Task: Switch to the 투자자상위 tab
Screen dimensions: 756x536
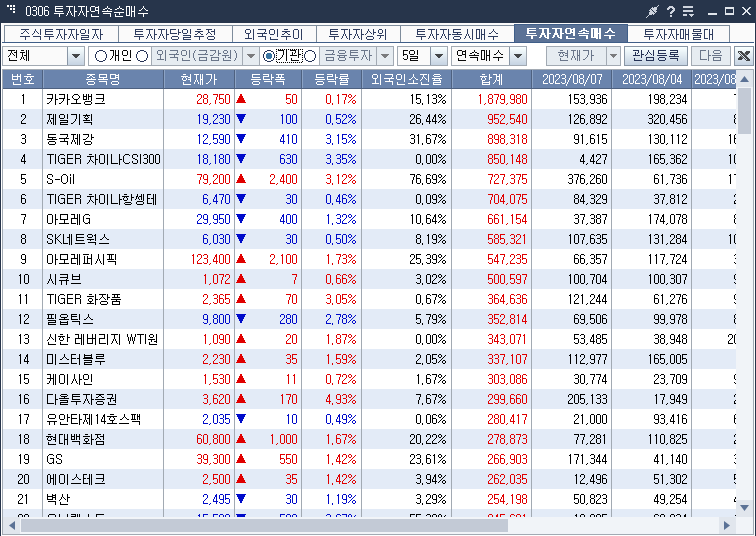Action: pos(358,34)
